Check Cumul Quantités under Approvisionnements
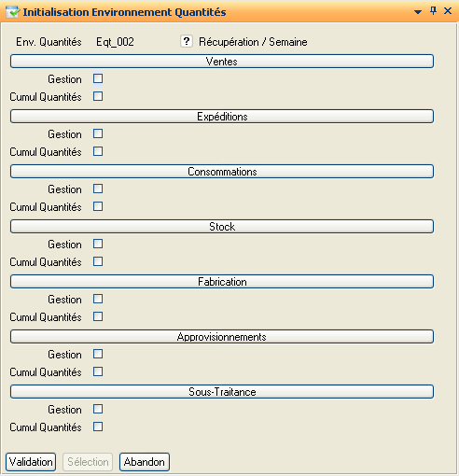The height and width of the screenshot is (476, 459). coord(98,371)
